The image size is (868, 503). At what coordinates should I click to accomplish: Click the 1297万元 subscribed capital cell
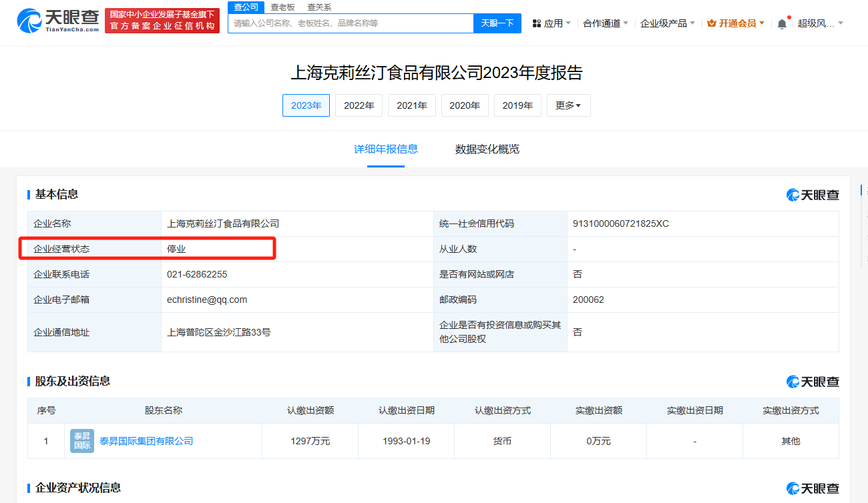pos(310,441)
